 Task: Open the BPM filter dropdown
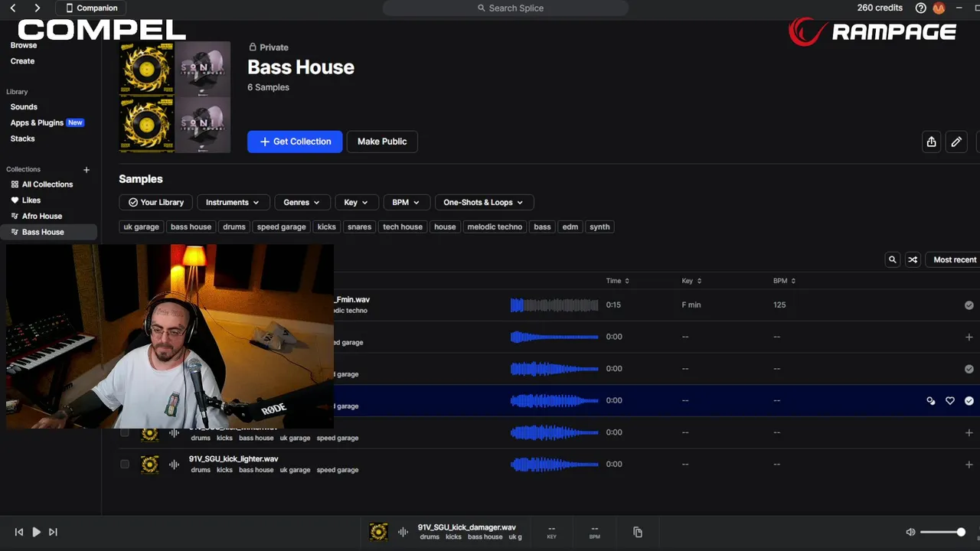(406, 202)
